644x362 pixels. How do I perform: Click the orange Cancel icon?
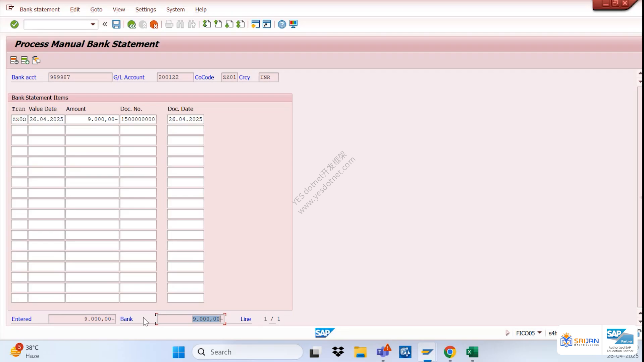pyautogui.click(x=154, y=24)
